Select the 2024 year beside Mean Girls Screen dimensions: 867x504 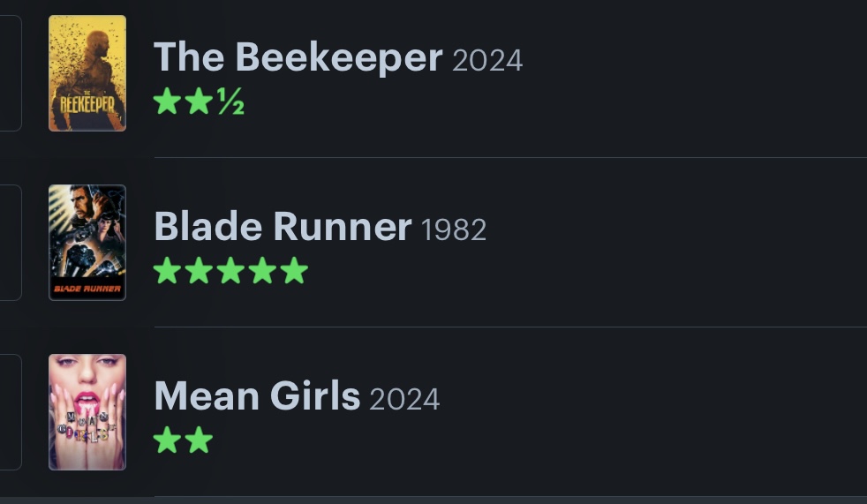coord(404,400)
